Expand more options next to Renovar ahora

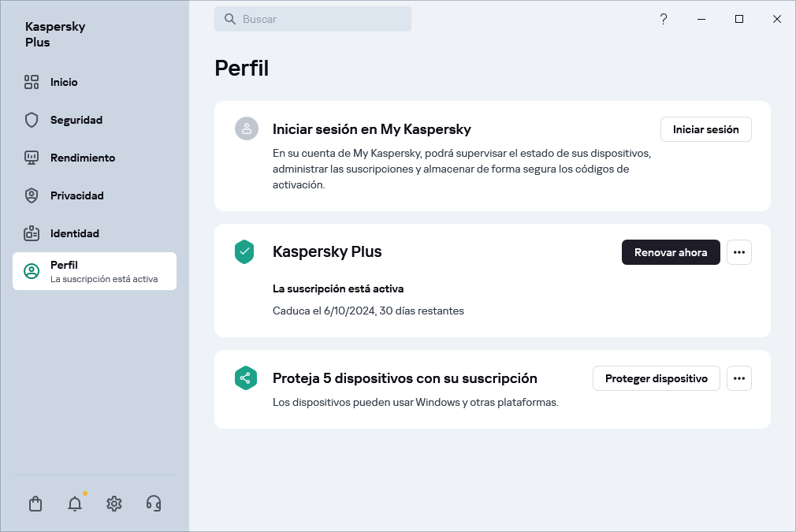738,252
